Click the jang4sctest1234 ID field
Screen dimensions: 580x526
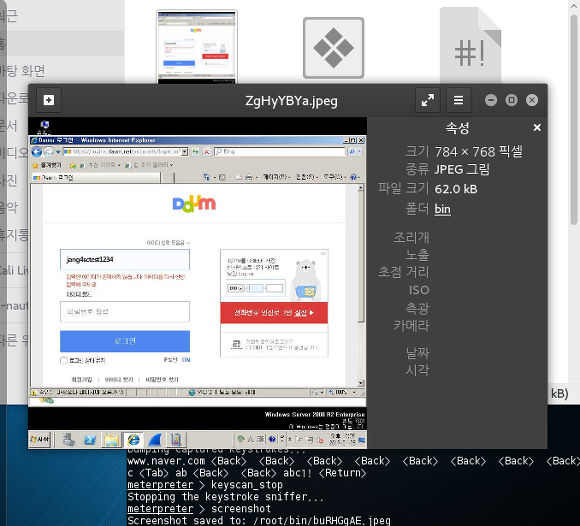click(125, 259)
